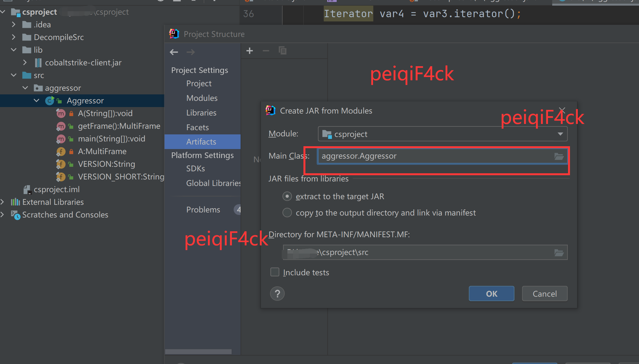Viewport: 639px width, 364px height.
Task: Browse for Main Class using folder icon
Action: coord(559,156)
